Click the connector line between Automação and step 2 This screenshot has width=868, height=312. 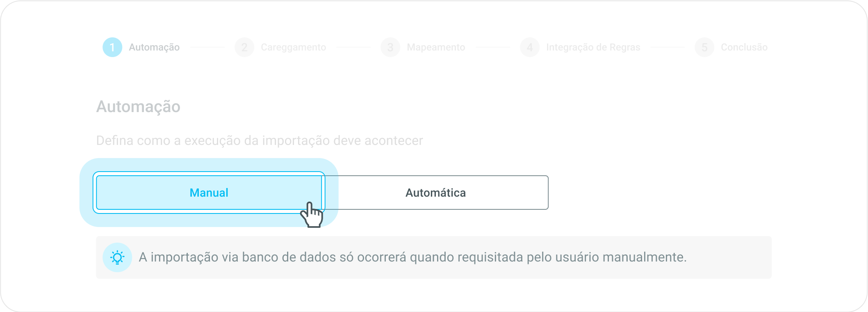tap(207, 47)
